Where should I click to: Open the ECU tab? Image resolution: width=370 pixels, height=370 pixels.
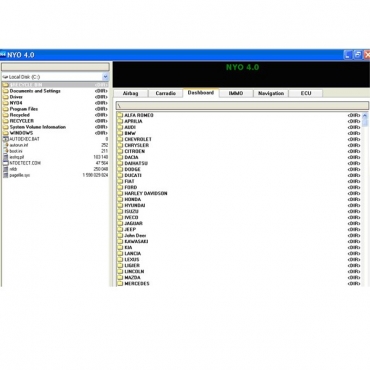pos(306,93)
